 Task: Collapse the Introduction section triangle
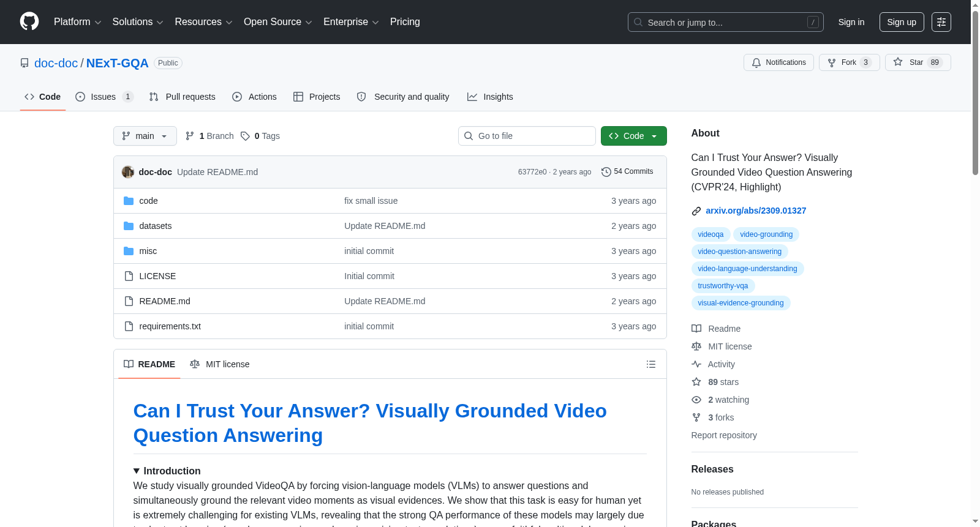[137, 471]
